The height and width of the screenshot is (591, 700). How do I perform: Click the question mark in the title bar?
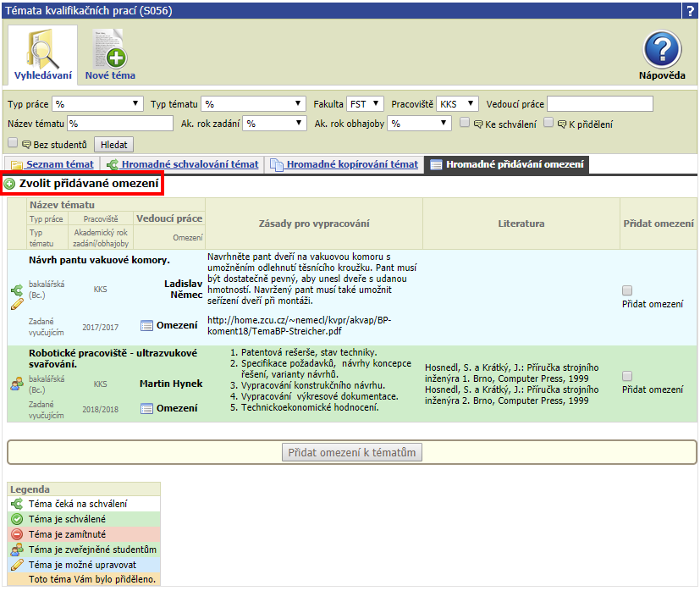coord(690,11)
